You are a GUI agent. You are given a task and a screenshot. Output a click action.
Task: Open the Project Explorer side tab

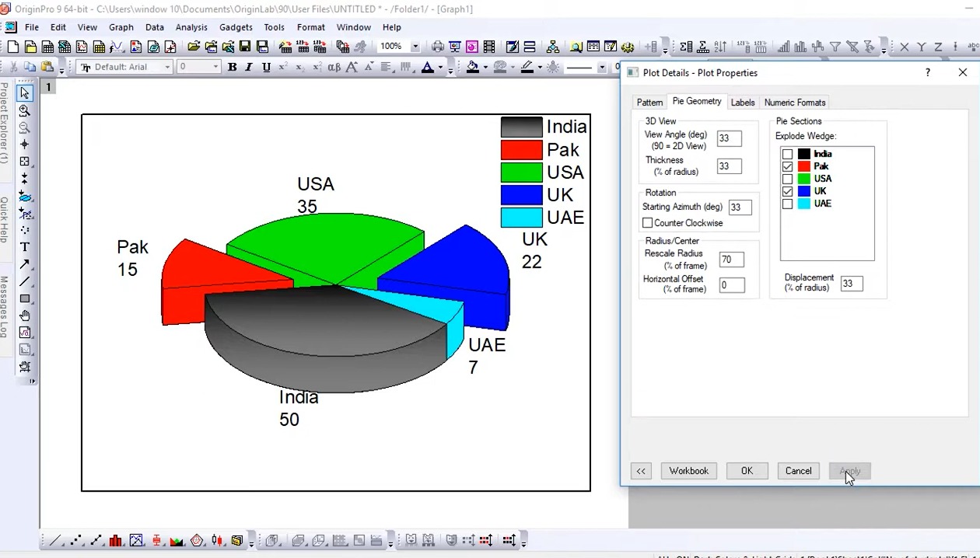(5, 123)
